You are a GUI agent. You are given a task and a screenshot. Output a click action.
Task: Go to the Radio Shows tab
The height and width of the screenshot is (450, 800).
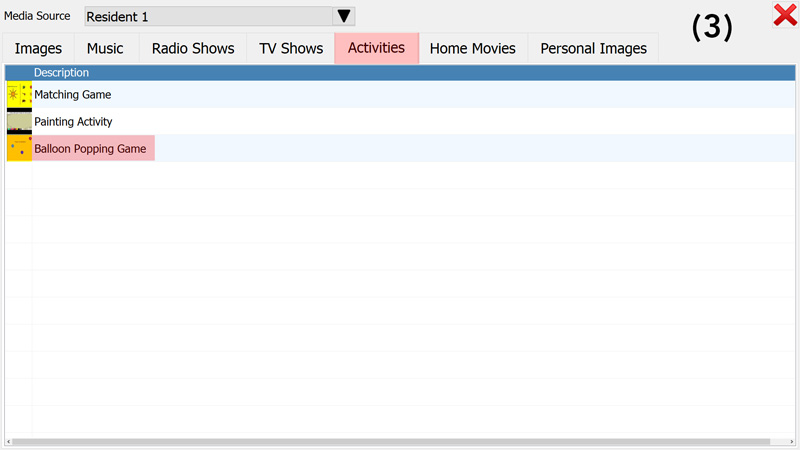pos(193,49)
